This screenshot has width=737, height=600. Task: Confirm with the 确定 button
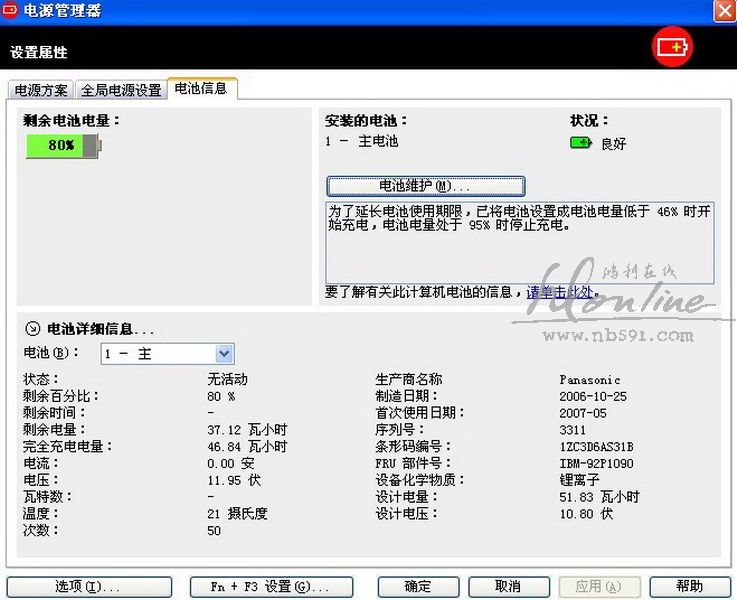click(x=418, y=587)
